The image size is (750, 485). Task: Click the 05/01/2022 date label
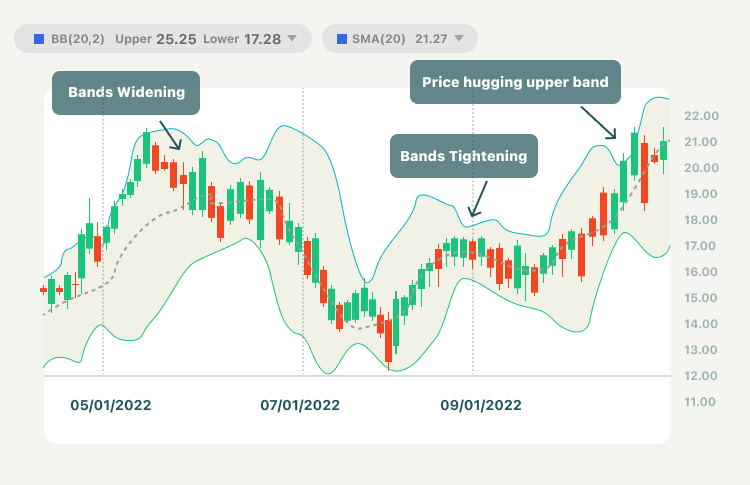110,405
